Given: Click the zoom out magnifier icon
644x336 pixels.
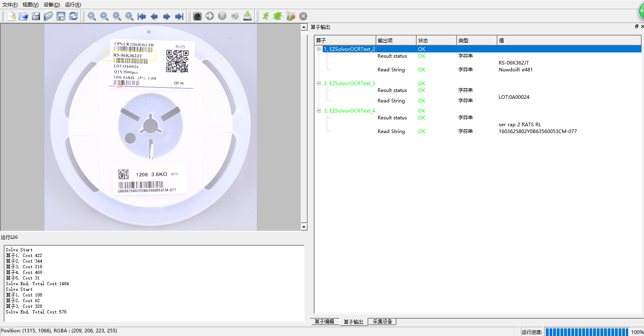Looking at the screenshot, I should point(104,16).
